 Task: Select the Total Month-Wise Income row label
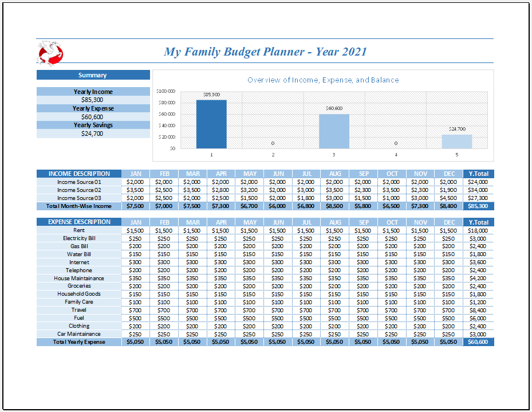[78, 206]
